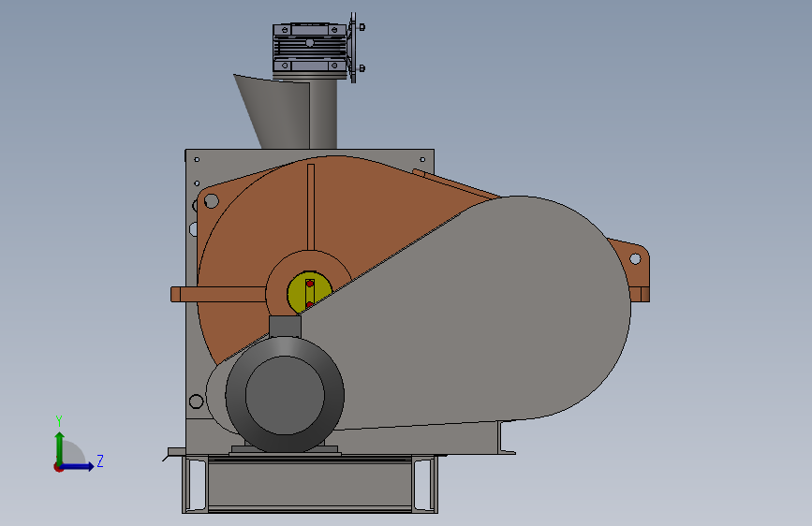Select the lower bolt on reducer flange
Image resolution: width=812 pixels, height=526 pixels.
point(361,68)
